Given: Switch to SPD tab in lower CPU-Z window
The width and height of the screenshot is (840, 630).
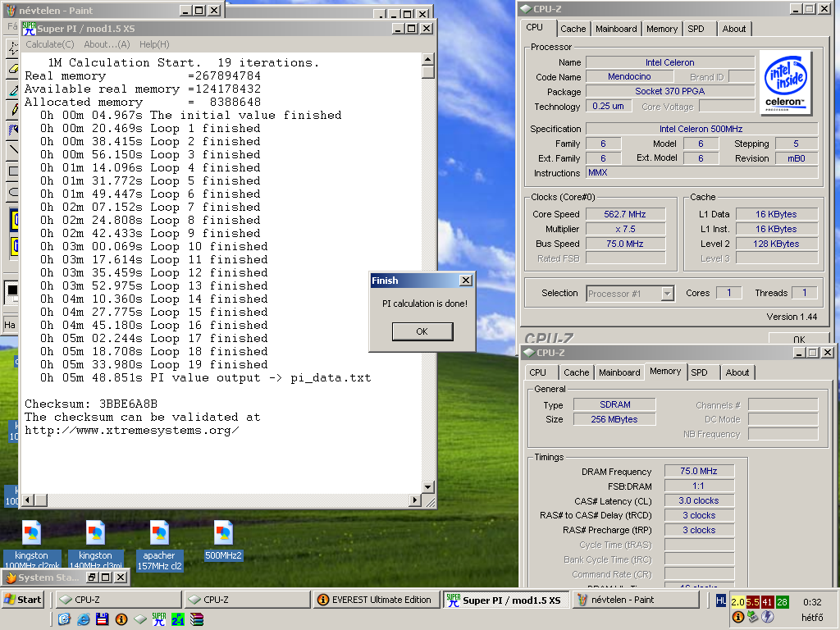Looking at the screenshot, I should click(699, 372).
